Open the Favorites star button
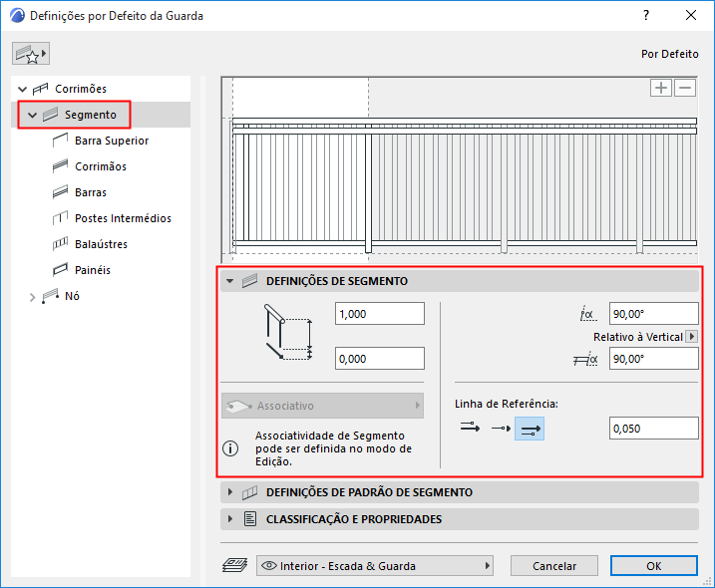Viewport: 715px width, 588px height. click(31, 54)
